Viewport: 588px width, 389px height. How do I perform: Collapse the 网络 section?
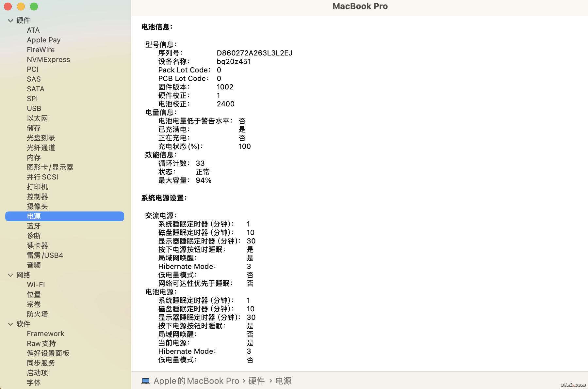(x=10, y=275)
